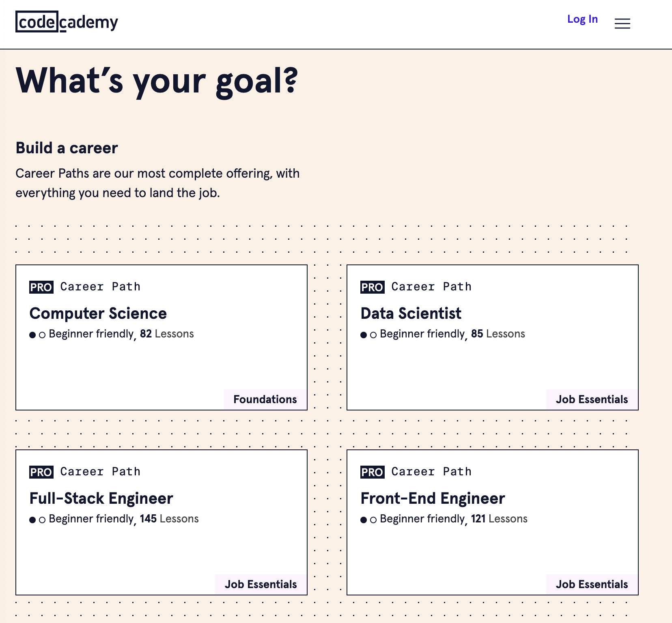Expand the Job Essentials tag on Front-End Engineer
Image resolution: width=672 pixels, height=623 pixels.
pos(592,584)
